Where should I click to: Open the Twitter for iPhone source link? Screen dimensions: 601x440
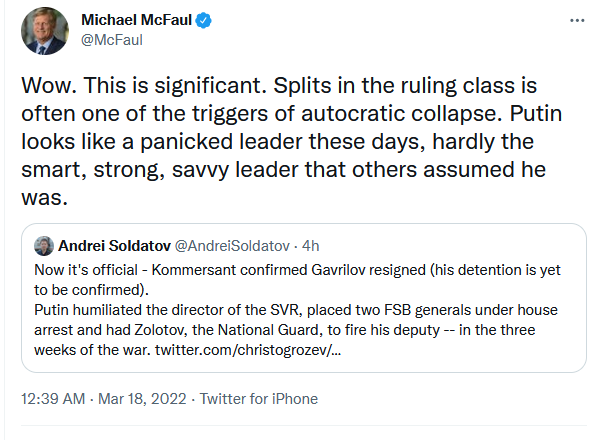[x=258, y=399]
